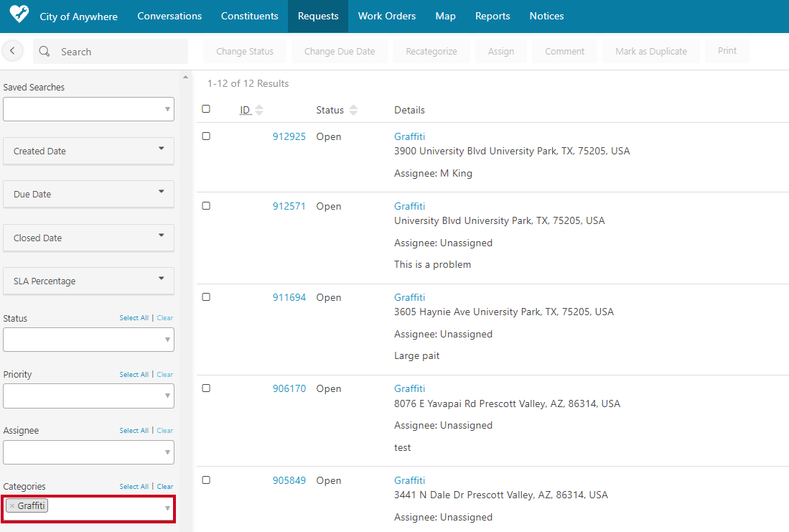Tick the select-all checkbox in the header
The width and height of the screenshot is (789, 532).
(x=206, y=108)
